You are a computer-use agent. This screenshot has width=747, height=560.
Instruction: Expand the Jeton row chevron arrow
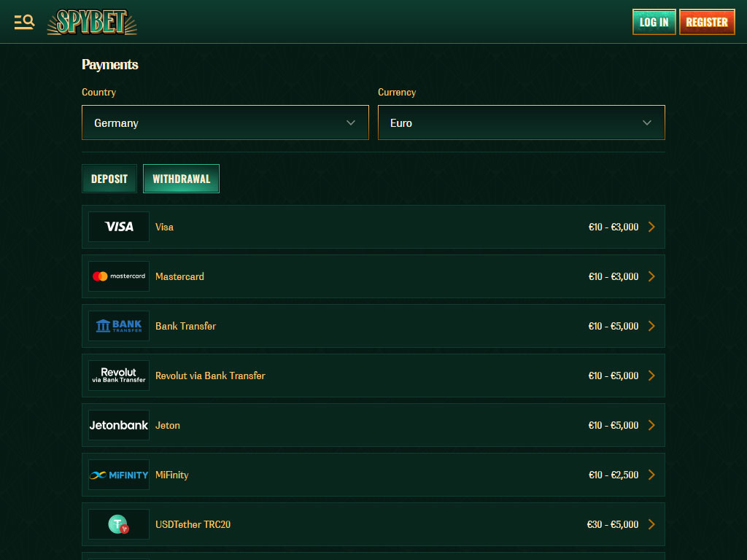651,425
